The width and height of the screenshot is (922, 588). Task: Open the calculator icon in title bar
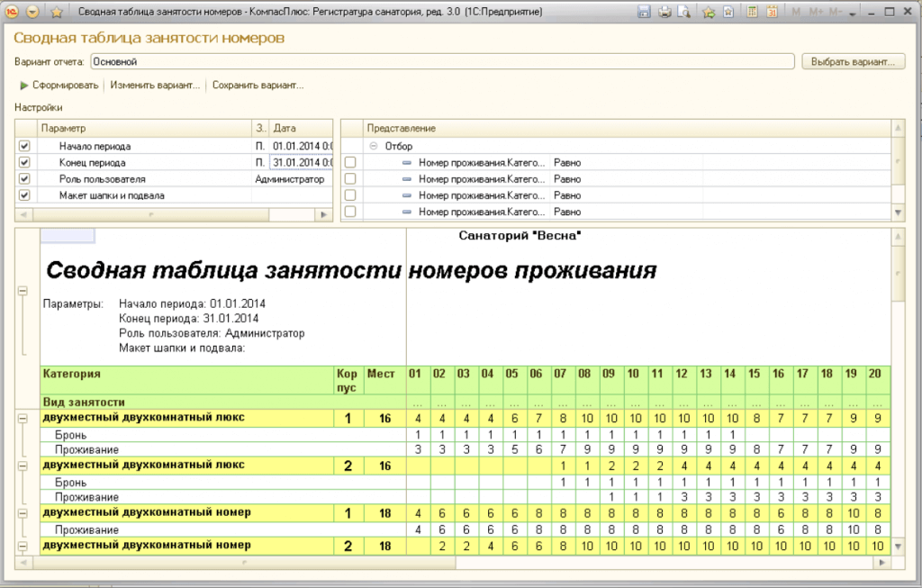(750, 12)
